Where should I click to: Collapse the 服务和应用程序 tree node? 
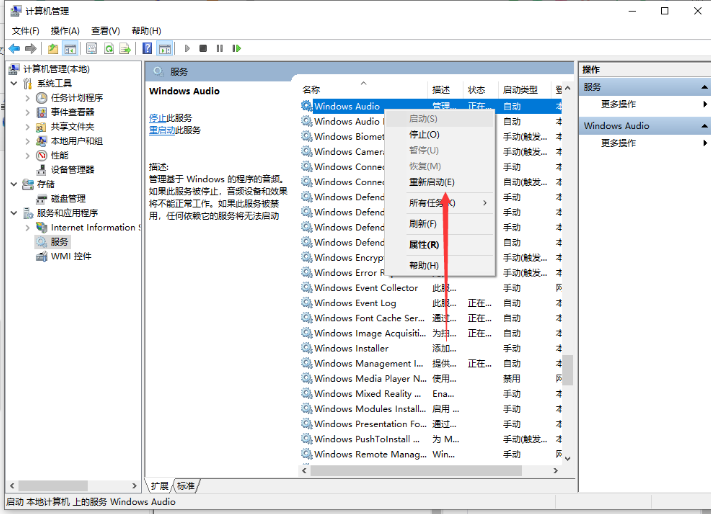click(x=14, y=213)
